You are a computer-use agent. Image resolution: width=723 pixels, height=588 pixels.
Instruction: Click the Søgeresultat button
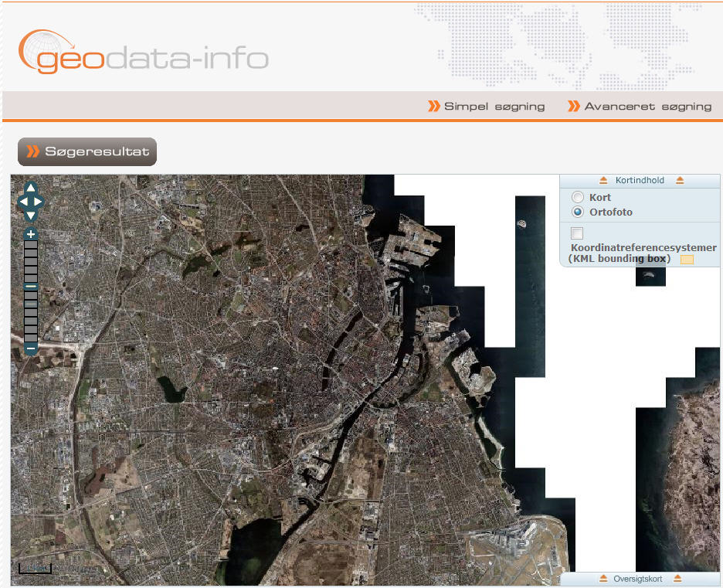(x=87, y=152)
